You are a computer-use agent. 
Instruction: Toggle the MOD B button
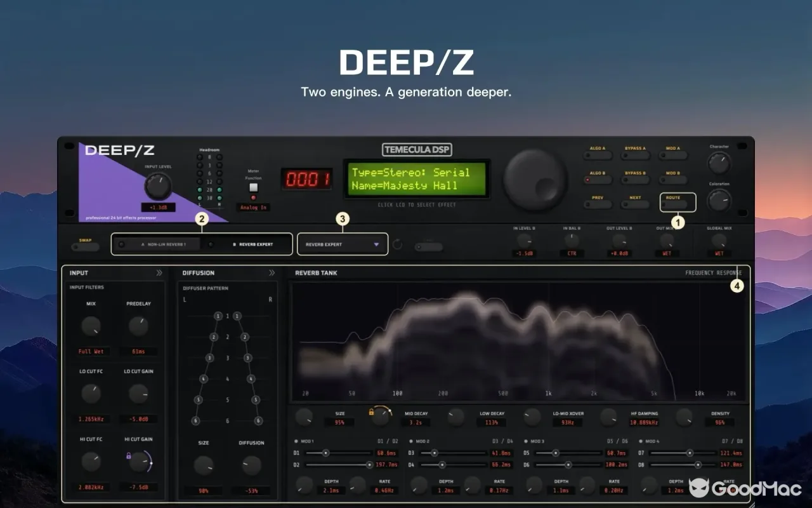(672, 180)
